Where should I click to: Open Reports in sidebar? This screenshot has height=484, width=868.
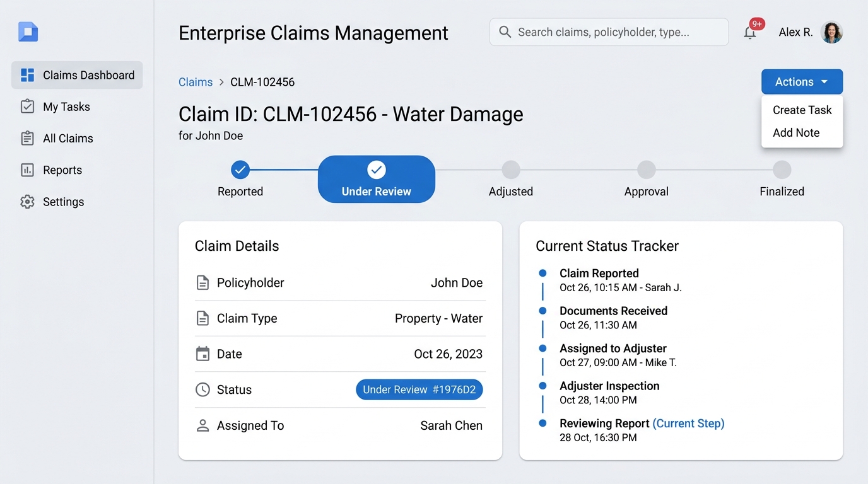coord(77,170)
